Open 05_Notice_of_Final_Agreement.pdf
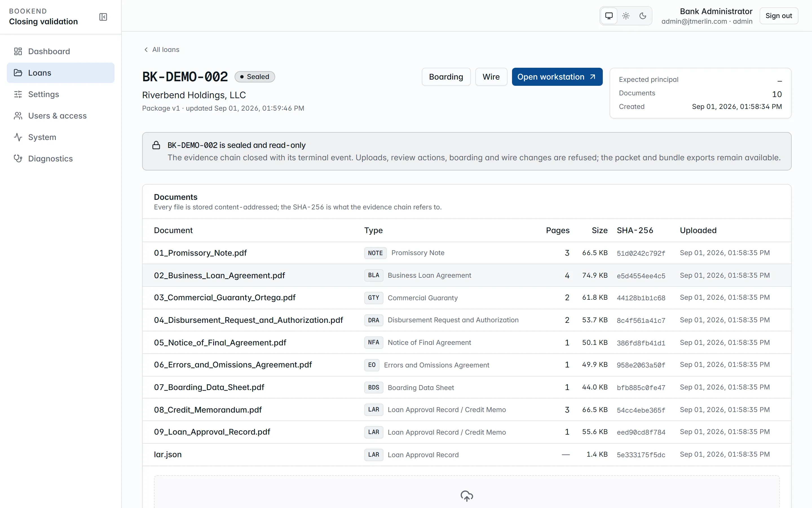The width and height of the screenshot is (812, 508). click(220, 343)
